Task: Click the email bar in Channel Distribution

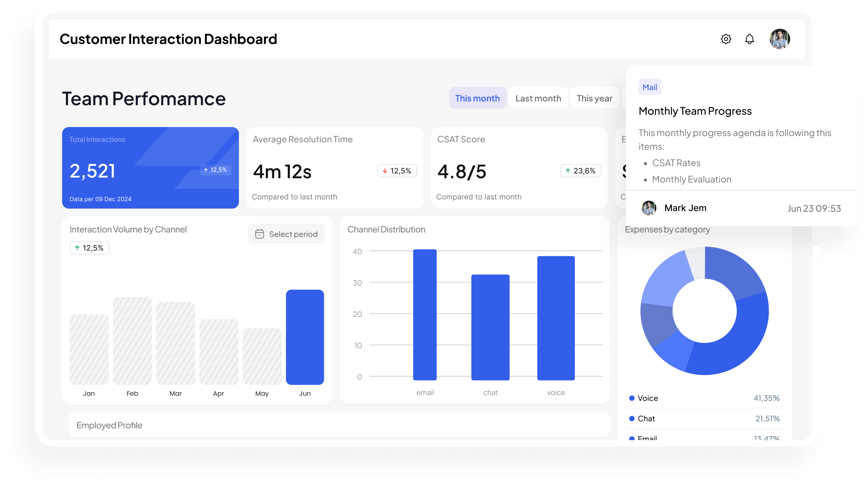Action: tap(425, 314)
